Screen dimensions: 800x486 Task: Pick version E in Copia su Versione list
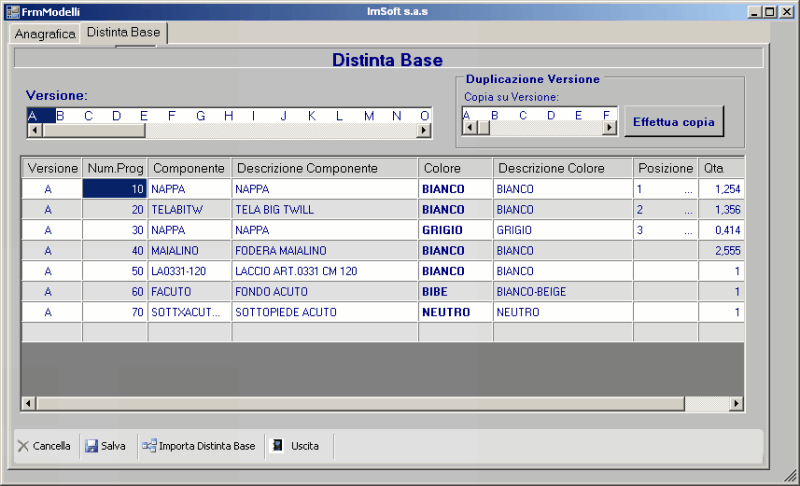tap(578, 115)
